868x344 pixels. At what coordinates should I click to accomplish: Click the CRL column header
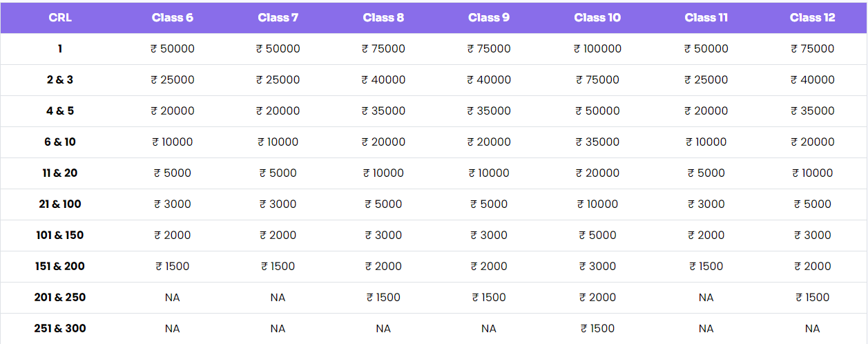(x=60, y=18)
